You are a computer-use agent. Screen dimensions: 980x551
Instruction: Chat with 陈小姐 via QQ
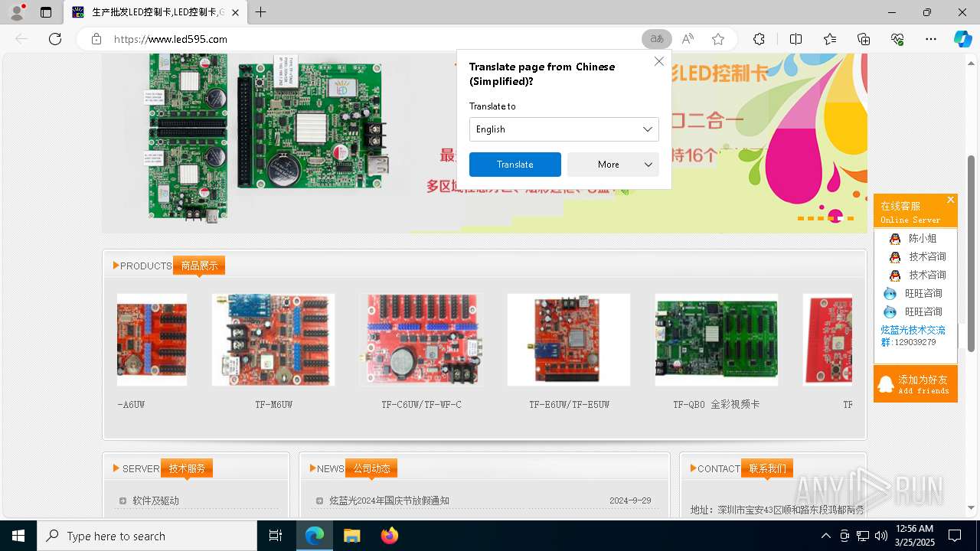coord(913,239)
